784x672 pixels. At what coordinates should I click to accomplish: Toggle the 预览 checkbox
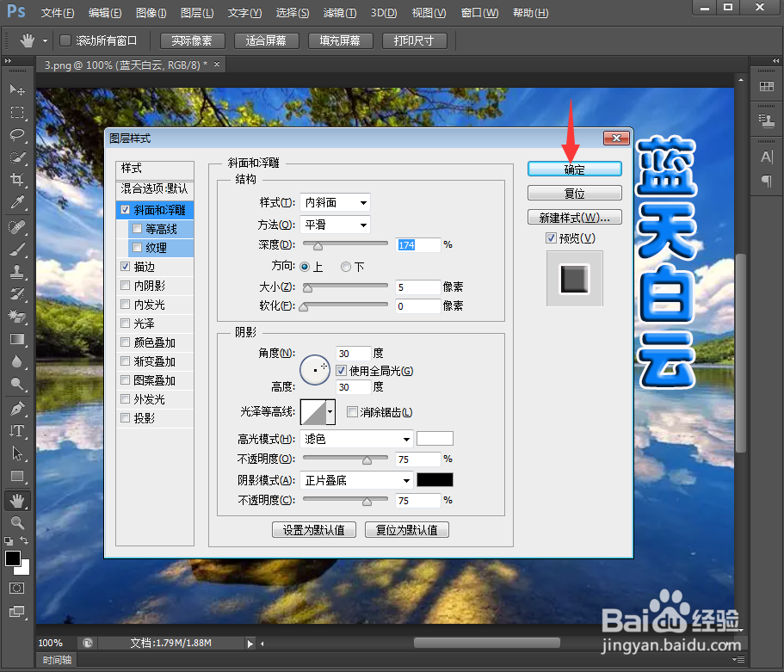coord(551,238)
